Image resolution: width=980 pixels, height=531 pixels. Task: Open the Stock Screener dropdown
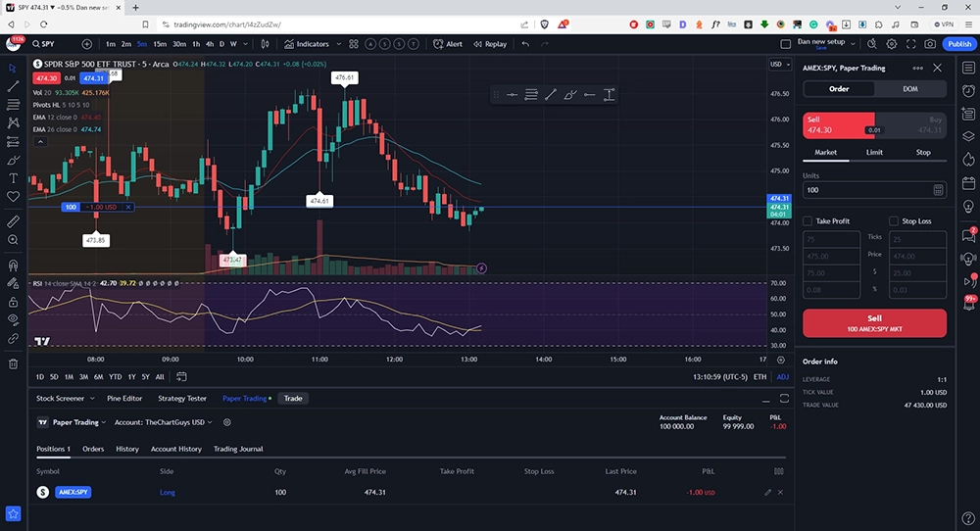point(65,399)
